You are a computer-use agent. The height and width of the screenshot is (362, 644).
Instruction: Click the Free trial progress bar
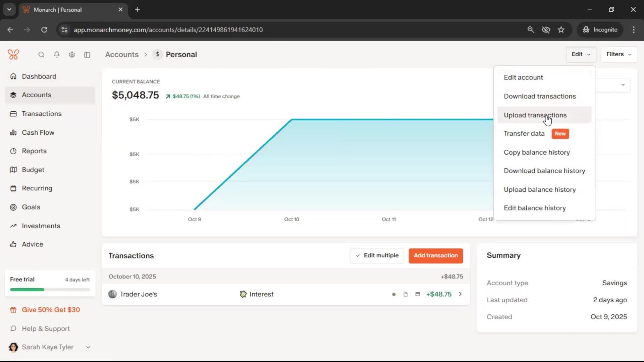50,290
